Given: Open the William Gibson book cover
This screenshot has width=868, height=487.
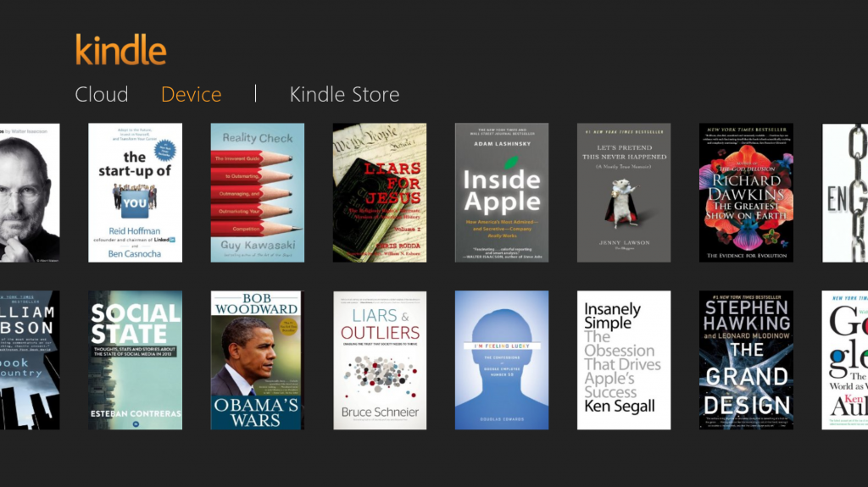Looking at the screenshot, I should click(x=30, y=360).
